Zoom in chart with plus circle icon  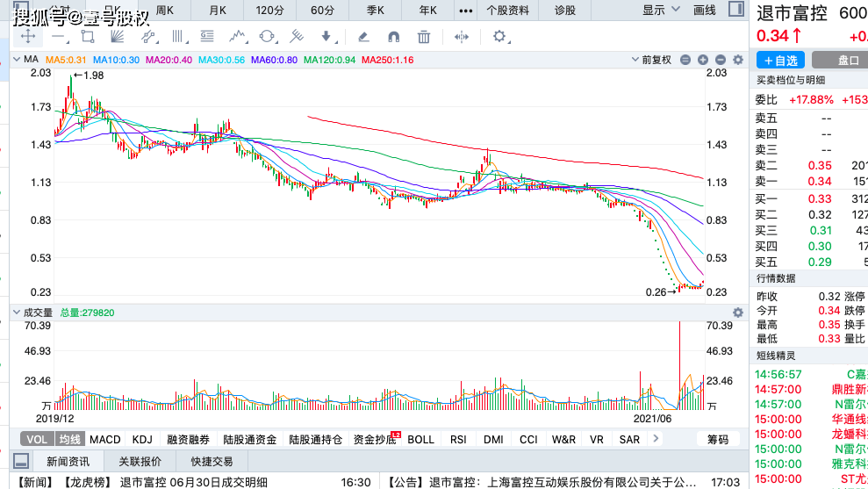coord(702,60)
